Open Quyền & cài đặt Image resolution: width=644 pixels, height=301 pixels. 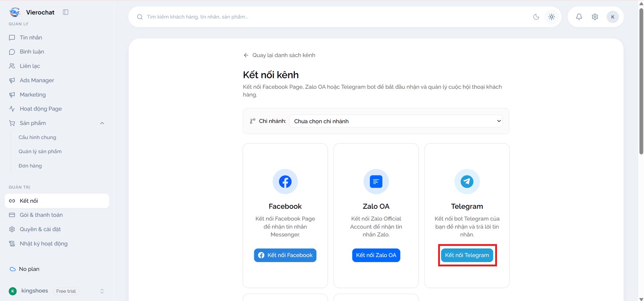(x=57, y=229)
